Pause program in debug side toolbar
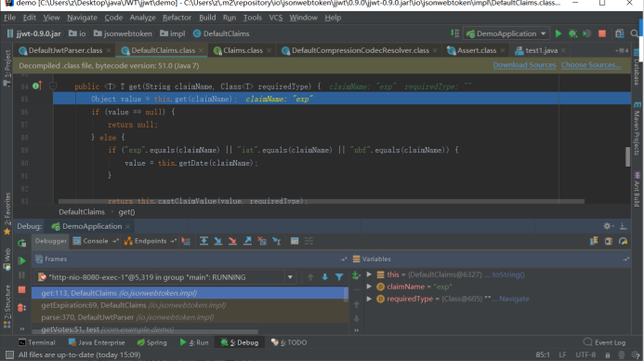644x361 pixels. tap(22, 275)
